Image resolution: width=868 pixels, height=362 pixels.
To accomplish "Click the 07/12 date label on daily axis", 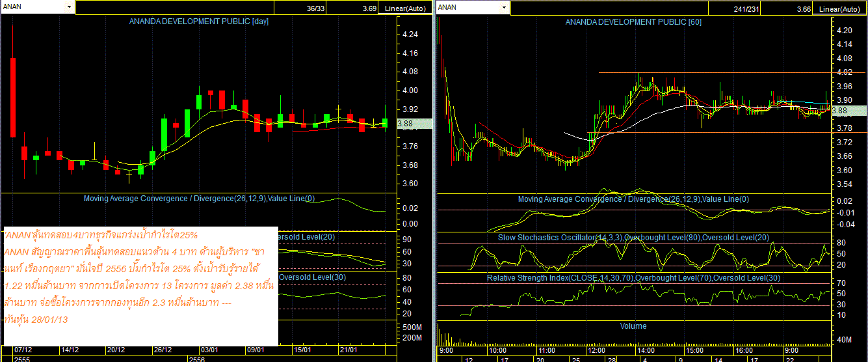I will pyautogui.click(x=23, y=350).
